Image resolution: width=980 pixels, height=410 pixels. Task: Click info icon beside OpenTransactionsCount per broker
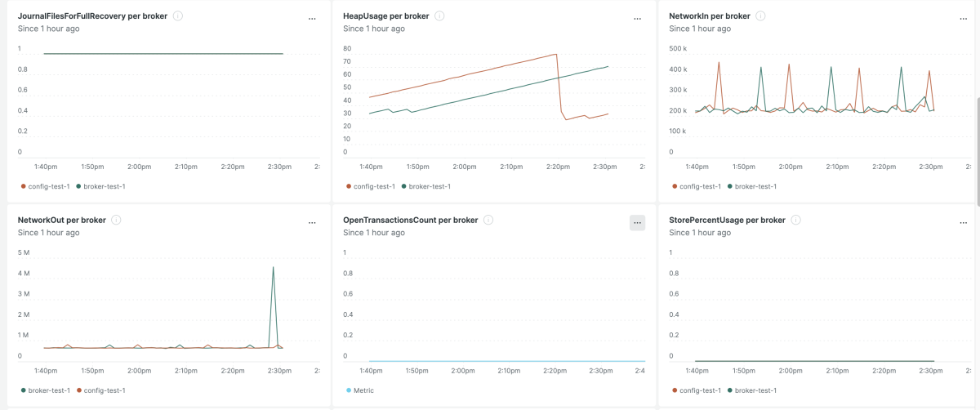coord(488,221)
